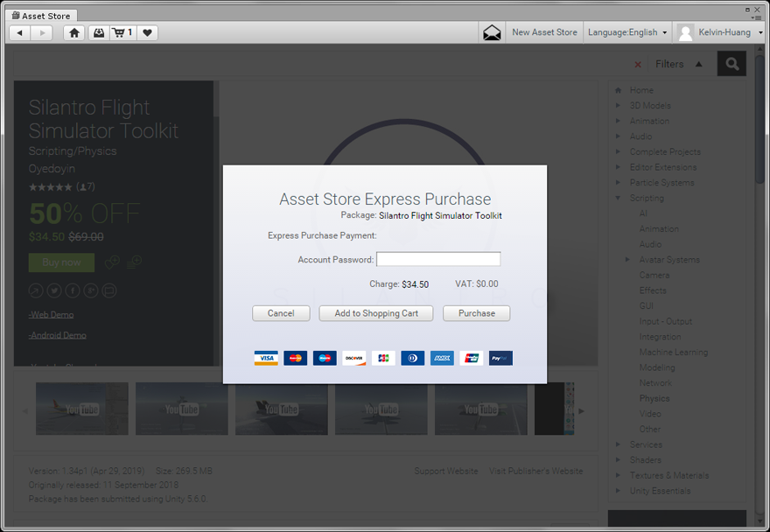Open Visit Publisher's Website link

535,471
